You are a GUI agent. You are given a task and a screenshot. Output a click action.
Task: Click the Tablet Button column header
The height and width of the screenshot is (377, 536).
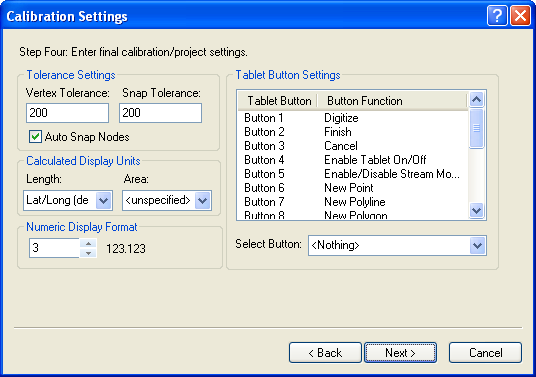pyautogui.click(x=278, y=101)
